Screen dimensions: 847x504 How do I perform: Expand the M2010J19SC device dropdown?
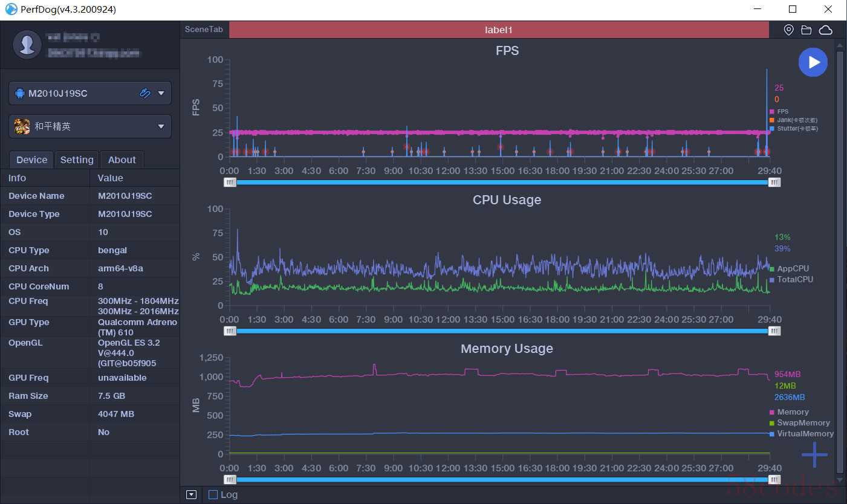click(161, 93)
